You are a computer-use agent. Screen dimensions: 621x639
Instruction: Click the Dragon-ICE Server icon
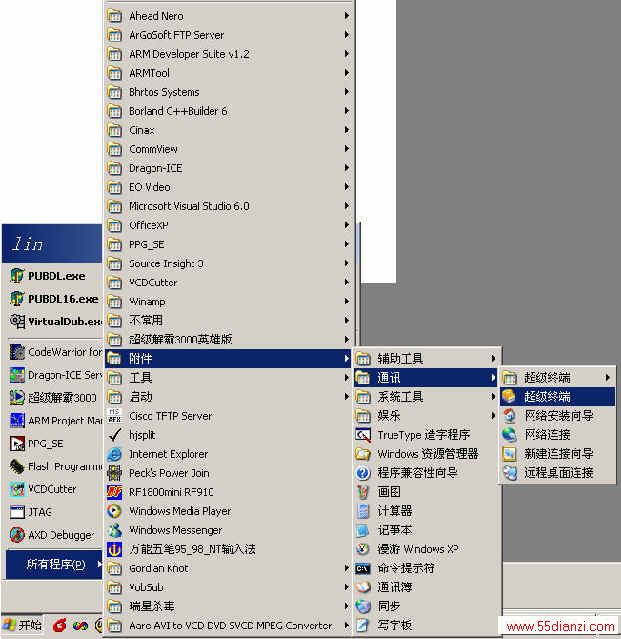pyautogui.click(x=17, y=375)
